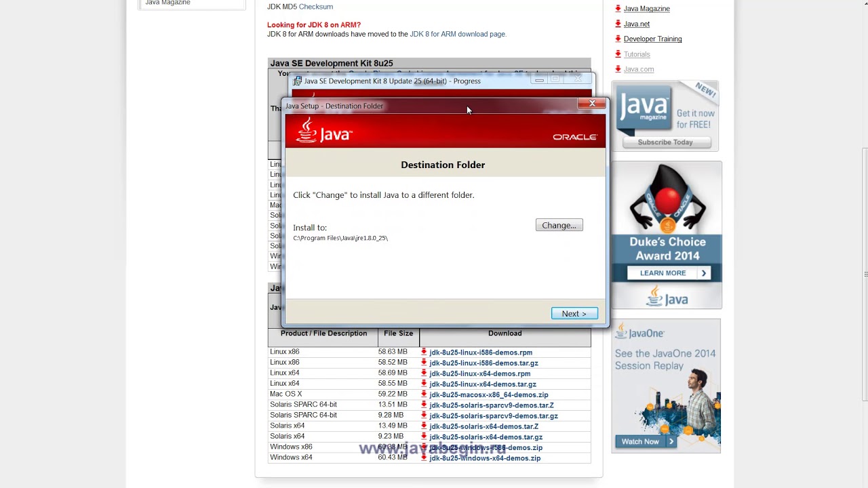Image resolution: width=868 pixels, height=488 pixels.
Task: Download jdk-8u25-linux-x64-demos.rpm
Action: point(480,373)
